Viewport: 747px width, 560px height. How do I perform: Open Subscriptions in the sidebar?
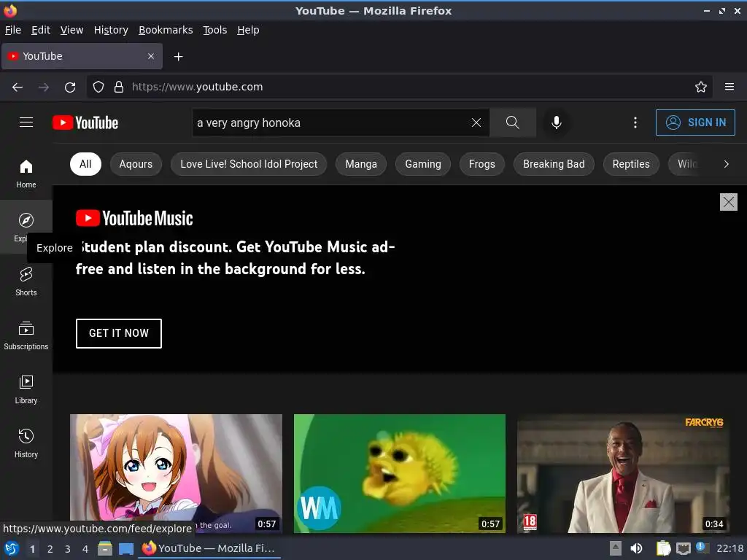click(26, 335)
